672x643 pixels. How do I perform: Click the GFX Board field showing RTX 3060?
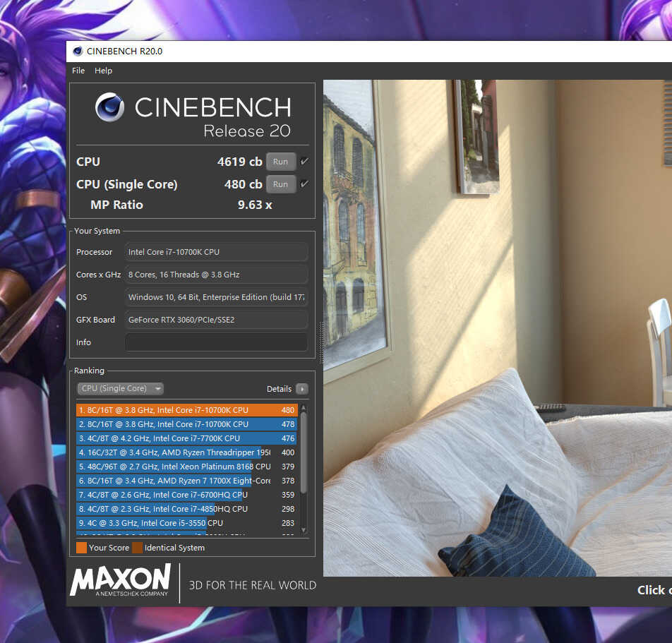[217, 320]
